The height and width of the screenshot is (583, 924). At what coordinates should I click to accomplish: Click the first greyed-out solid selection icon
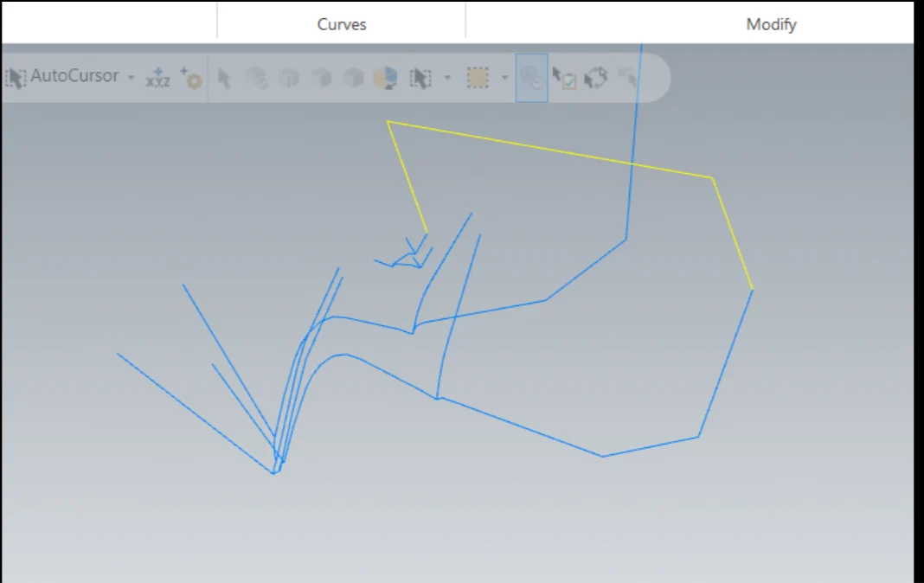tap(256, 79)
